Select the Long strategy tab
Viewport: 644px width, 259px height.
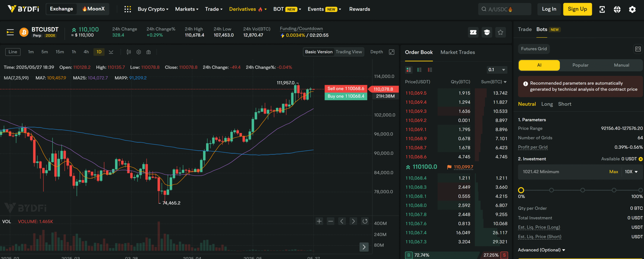(x=547, y=104)
